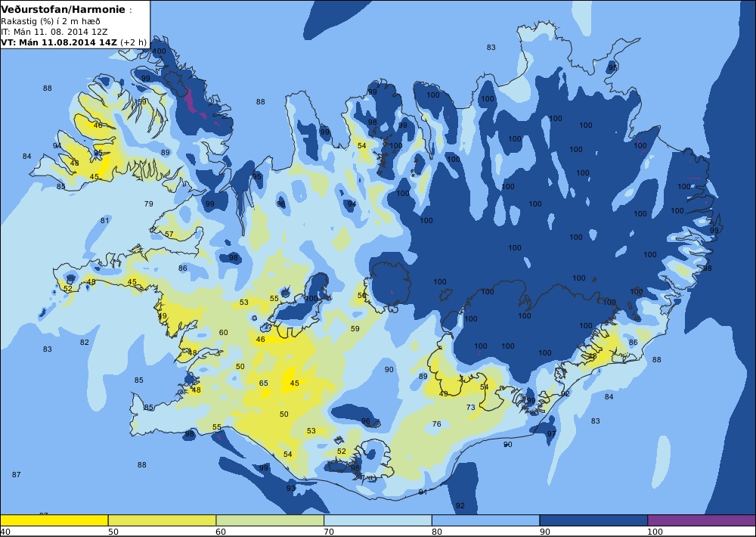Click the humidity value 56

pos(361,295)
